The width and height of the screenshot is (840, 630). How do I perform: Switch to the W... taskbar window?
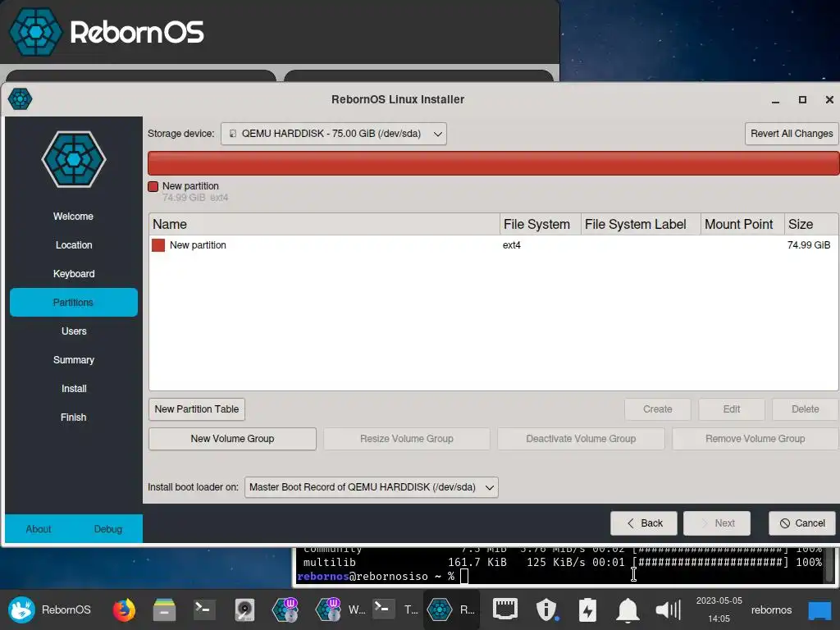pos(341,609)
